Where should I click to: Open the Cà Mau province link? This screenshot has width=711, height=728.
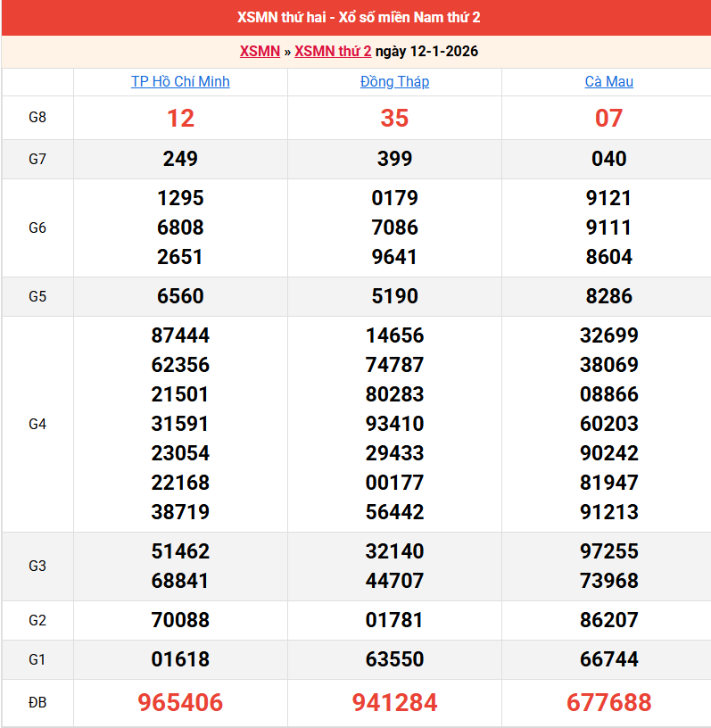[x=608, y=81]
